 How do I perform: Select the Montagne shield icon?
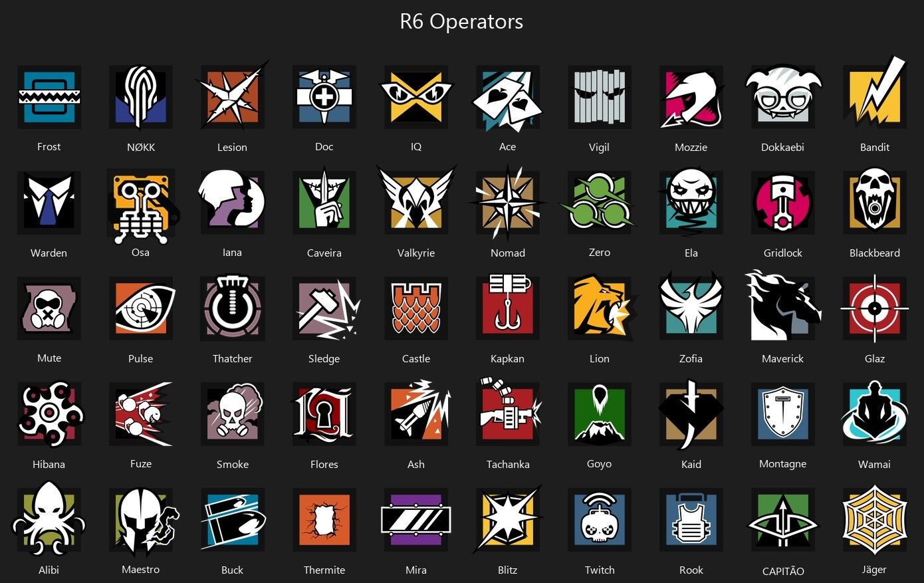tap(783, 413)
